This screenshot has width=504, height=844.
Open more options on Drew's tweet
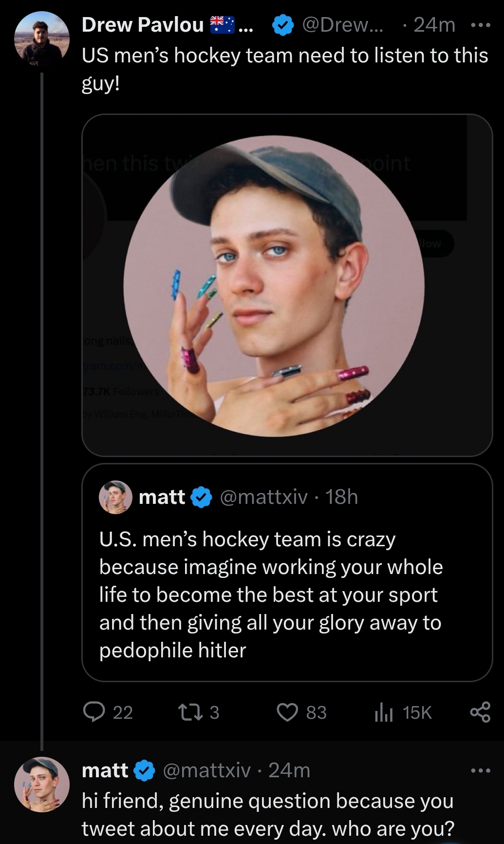[481, 25]
